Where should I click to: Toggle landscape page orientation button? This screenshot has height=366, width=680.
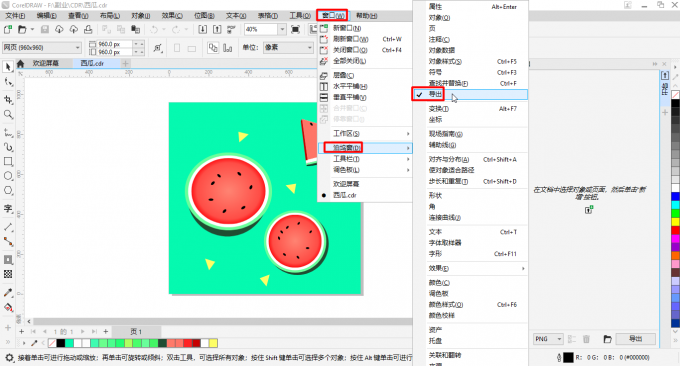pyautogui.click(x=191, y=48)
